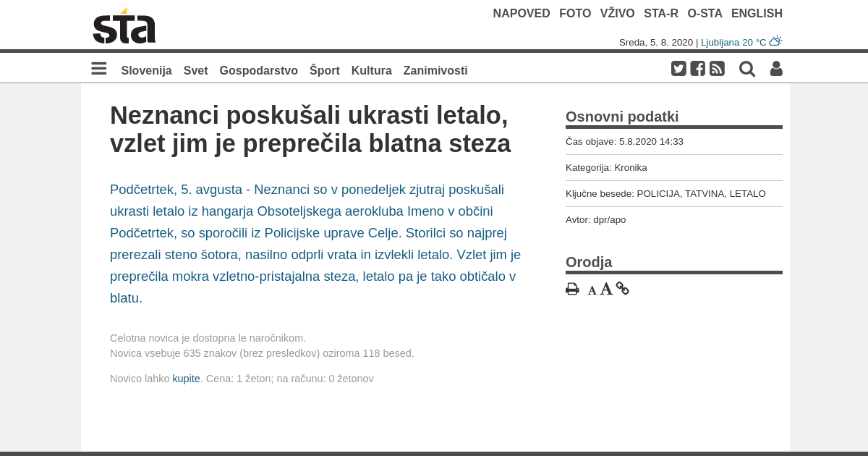868x456 pixels.
Task: Select the Šport menu item
Action: [x=325, y=70]
